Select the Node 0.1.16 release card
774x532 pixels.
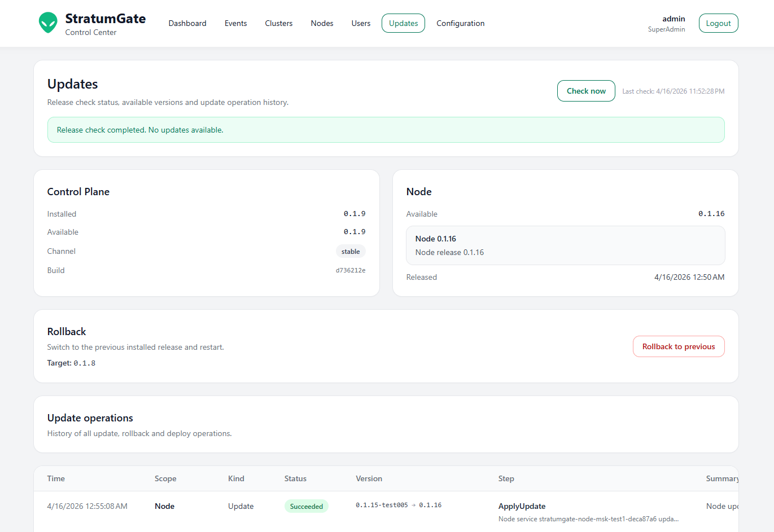565,245
